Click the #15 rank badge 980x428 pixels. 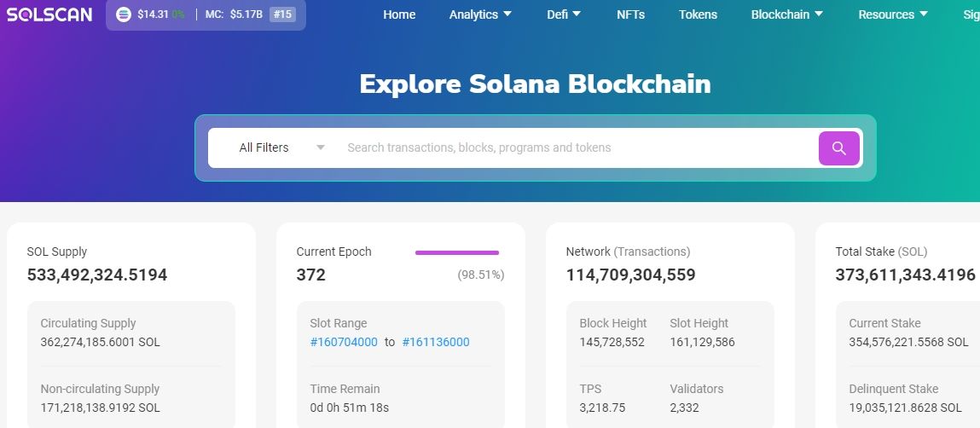282,14
